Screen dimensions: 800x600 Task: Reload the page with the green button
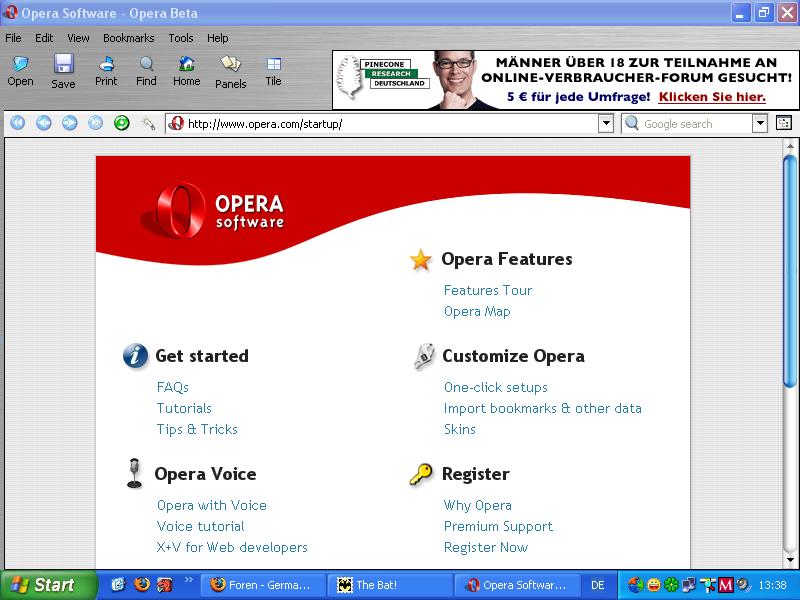121,123
